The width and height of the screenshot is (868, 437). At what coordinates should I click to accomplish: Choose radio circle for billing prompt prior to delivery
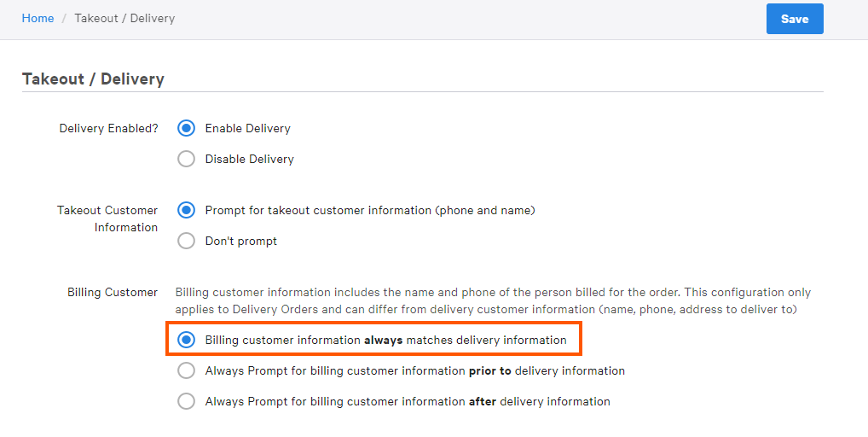[186, 370]
